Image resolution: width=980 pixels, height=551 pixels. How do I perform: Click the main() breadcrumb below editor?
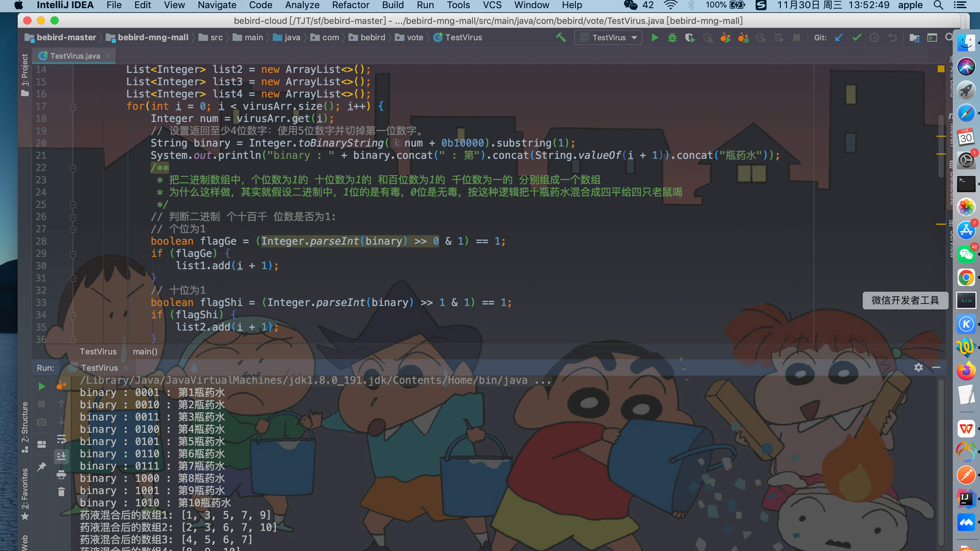click(x=145, y=351)
